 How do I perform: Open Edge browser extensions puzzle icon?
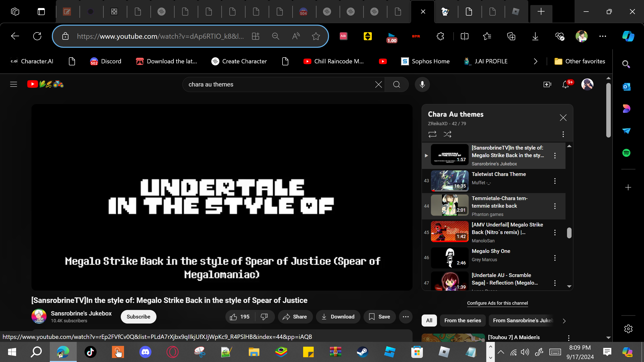point(440,36)
